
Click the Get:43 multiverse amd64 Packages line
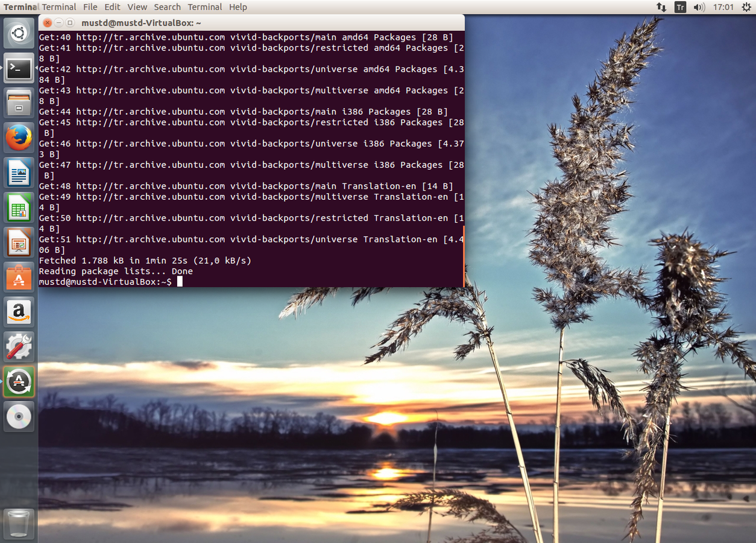click(x=250, y=96)
